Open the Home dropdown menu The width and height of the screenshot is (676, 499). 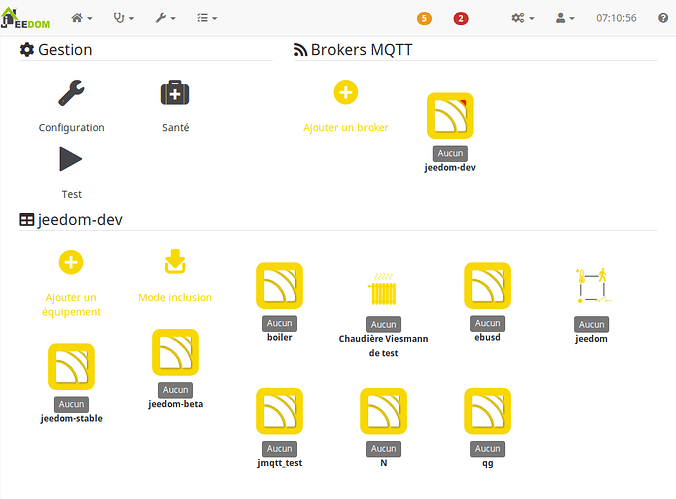pyautogui.click(x=81, y=18)
